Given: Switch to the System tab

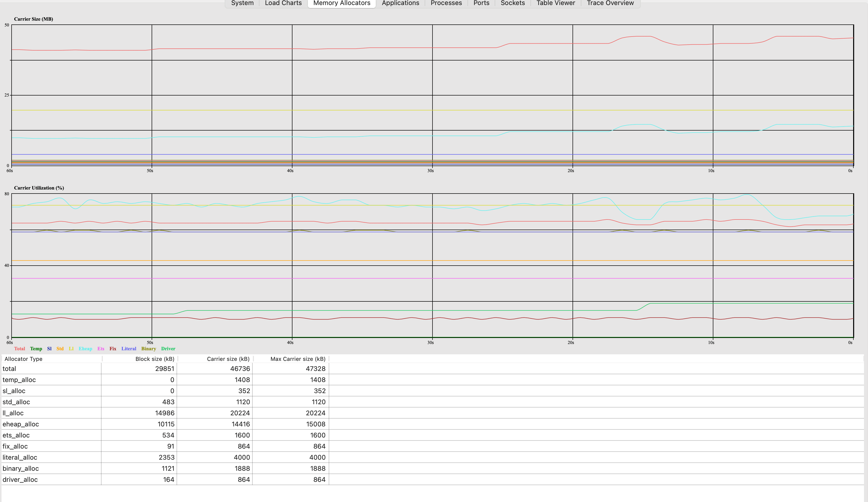Looking at the screenshot, I should (242, 3).
